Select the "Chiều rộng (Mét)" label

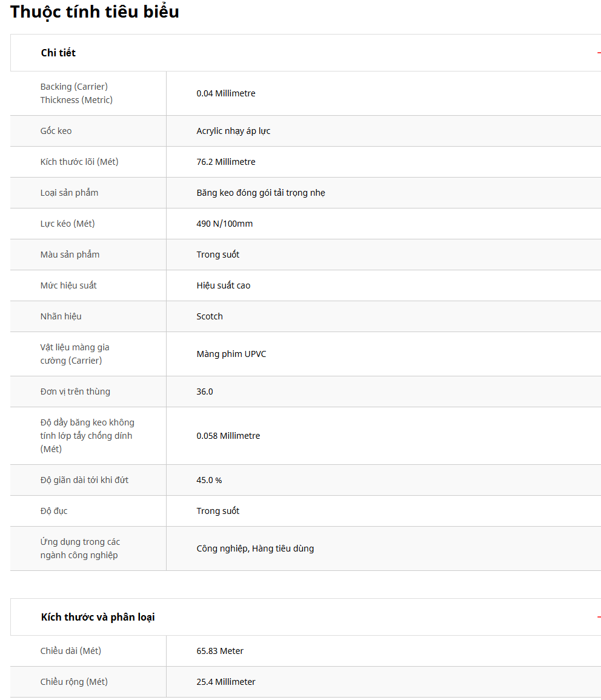(x=74, y=682)
